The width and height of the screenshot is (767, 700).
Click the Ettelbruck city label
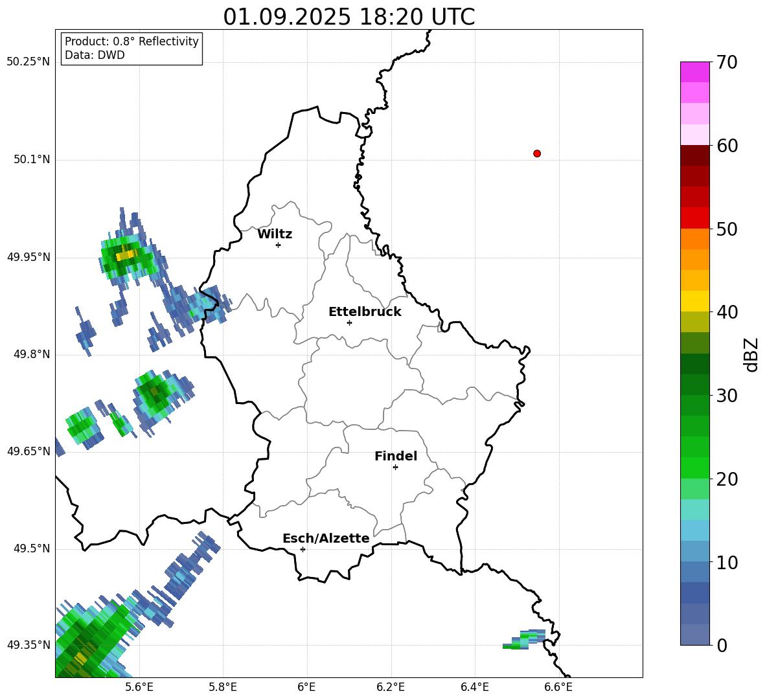[365, 312]
